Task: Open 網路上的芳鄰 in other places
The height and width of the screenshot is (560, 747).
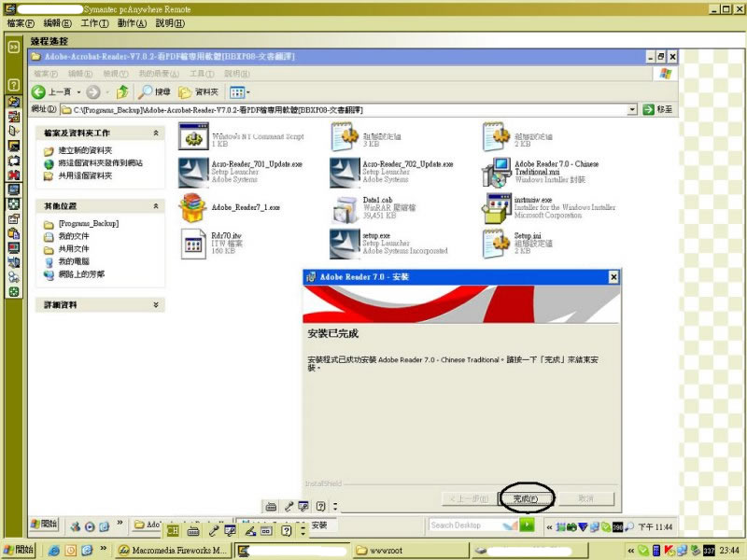Action: [81, 274]
